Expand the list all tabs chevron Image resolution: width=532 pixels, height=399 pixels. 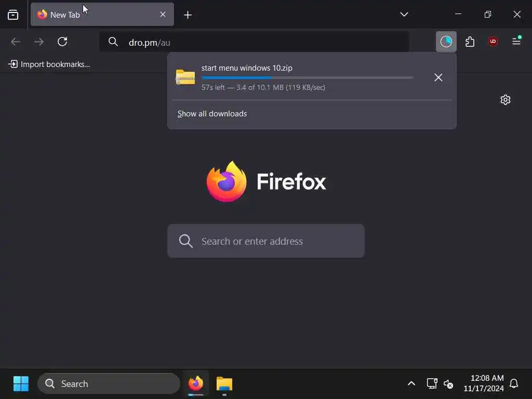click(404, 14)
